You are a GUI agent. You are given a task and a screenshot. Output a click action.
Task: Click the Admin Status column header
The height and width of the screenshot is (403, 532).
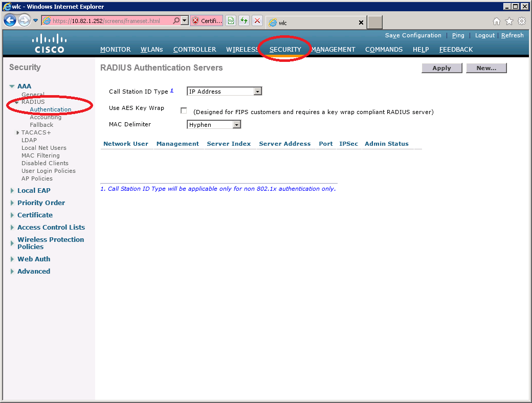pos(386,144)
